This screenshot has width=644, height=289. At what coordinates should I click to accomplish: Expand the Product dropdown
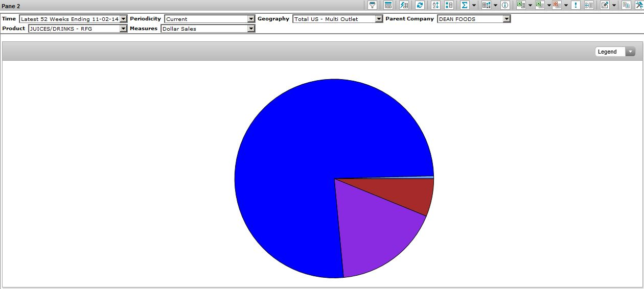pyautogui.click(x=123, y=29)
